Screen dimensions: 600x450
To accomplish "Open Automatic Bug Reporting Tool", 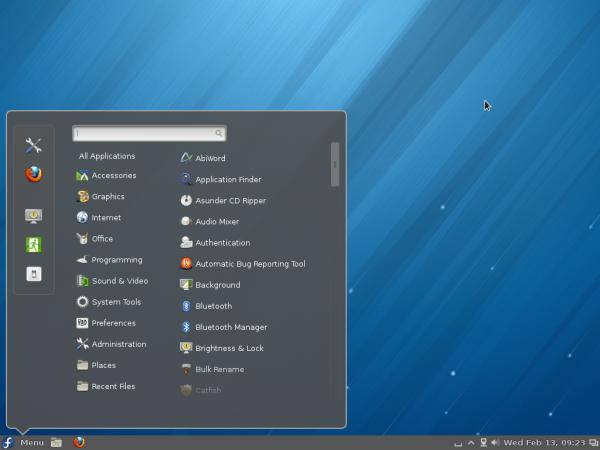I will (249, 264).
